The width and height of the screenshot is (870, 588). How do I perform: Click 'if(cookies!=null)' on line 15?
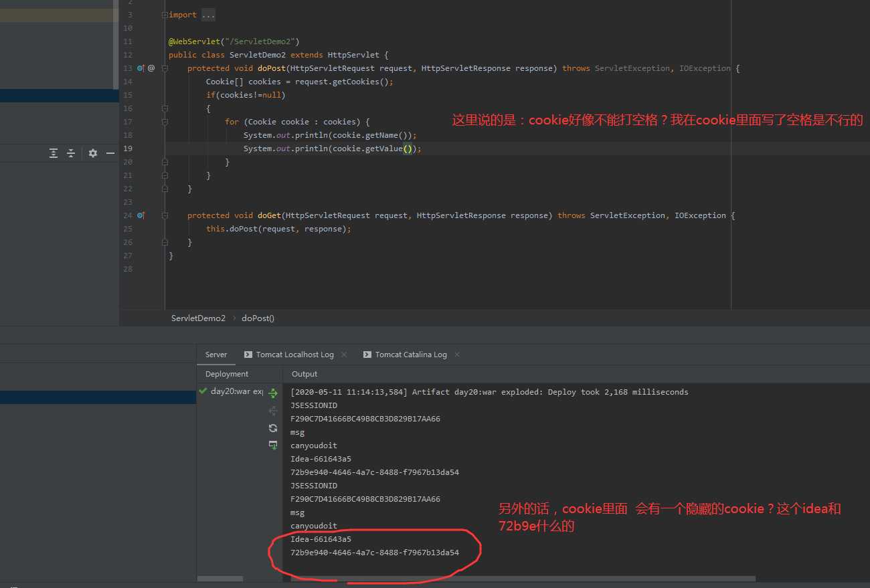pos(246,95)
